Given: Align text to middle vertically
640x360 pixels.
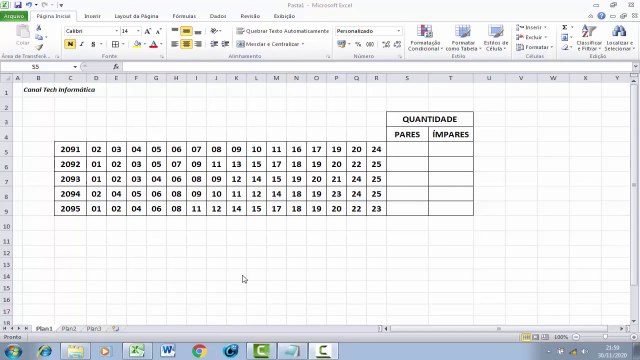Looking at the screenshot, I should (x=186, y=31).
